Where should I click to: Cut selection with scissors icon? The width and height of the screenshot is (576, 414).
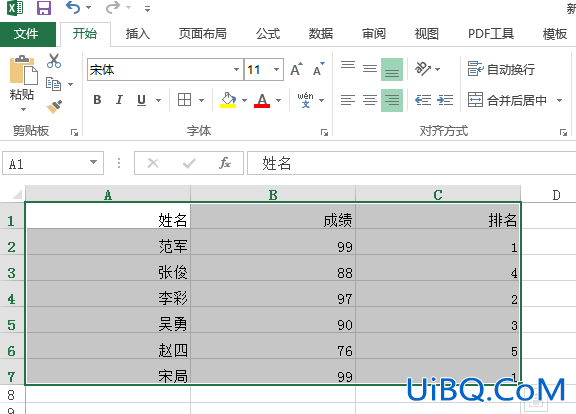point(54,61)
